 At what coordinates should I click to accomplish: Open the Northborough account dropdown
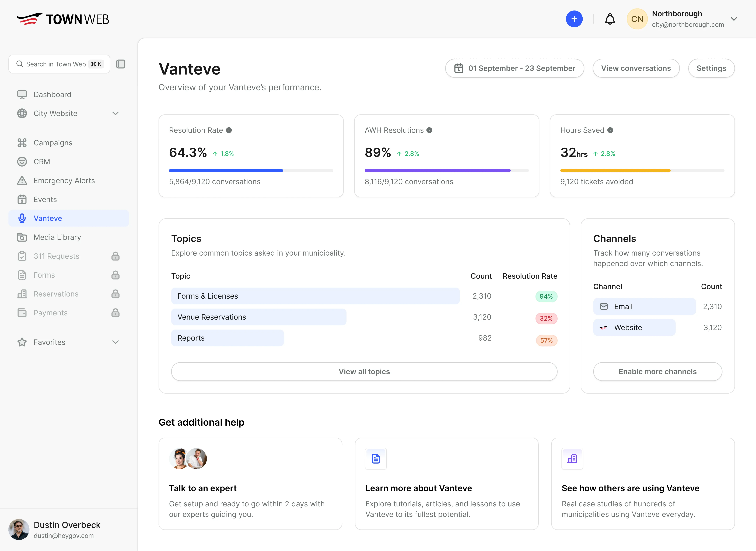click(x=734, y=19)
